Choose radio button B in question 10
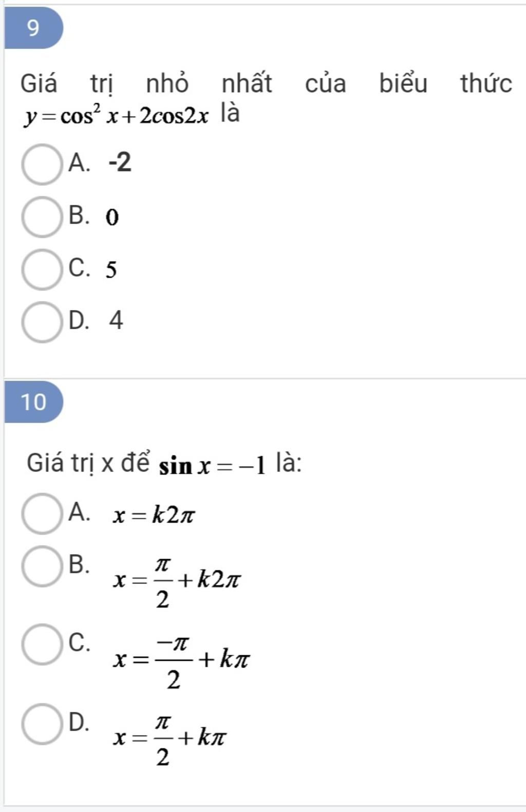526x812 pixels. 42,566
